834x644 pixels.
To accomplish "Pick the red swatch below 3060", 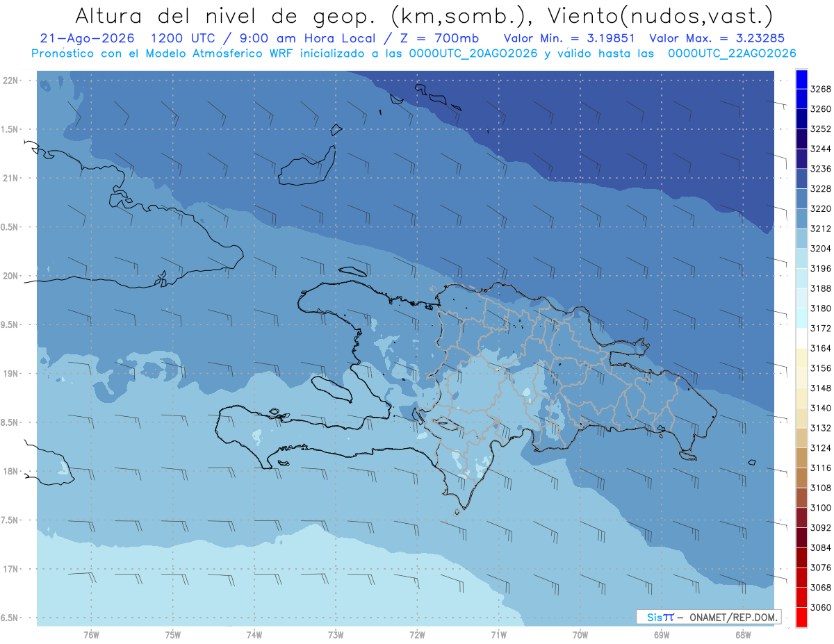I will [x=801, y=617].
